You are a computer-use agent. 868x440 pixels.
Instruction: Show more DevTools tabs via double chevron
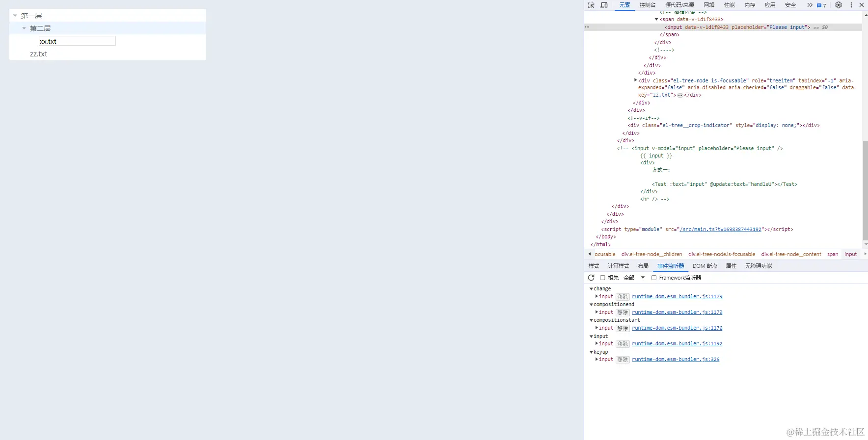(x=810, y=5)
